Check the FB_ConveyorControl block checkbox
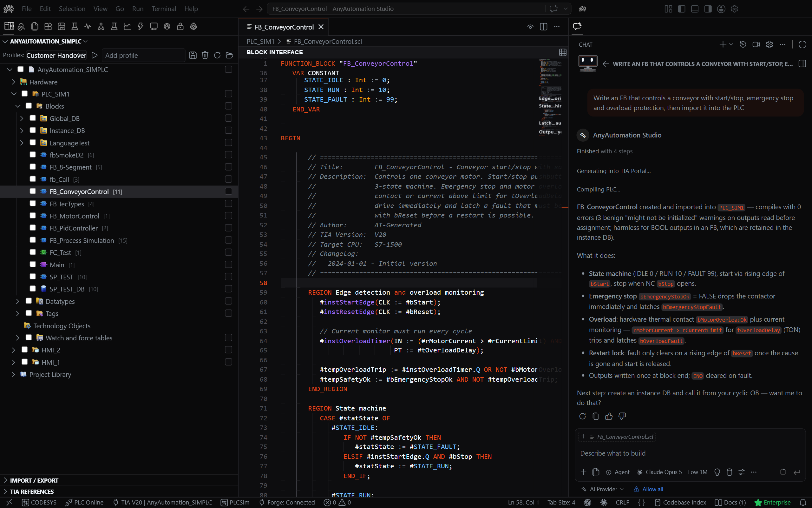This screenshot has height=508, width=812. (x=33, y=191)
